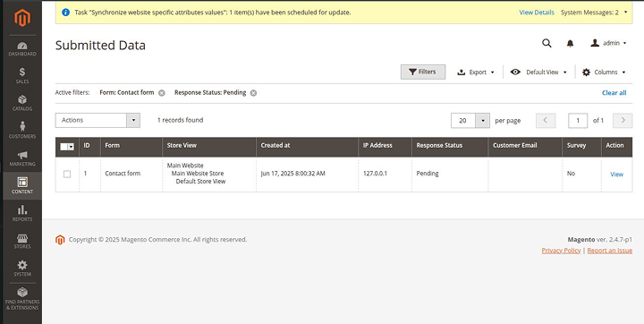Click the View link for Contact form row
This screenshot has height=324, width=644.
tap(616, 175)
